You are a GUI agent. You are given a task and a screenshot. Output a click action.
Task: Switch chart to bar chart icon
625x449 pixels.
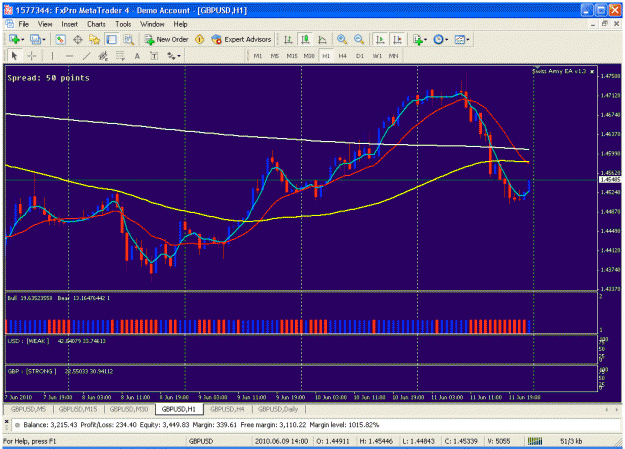click(x=288, y=39)
